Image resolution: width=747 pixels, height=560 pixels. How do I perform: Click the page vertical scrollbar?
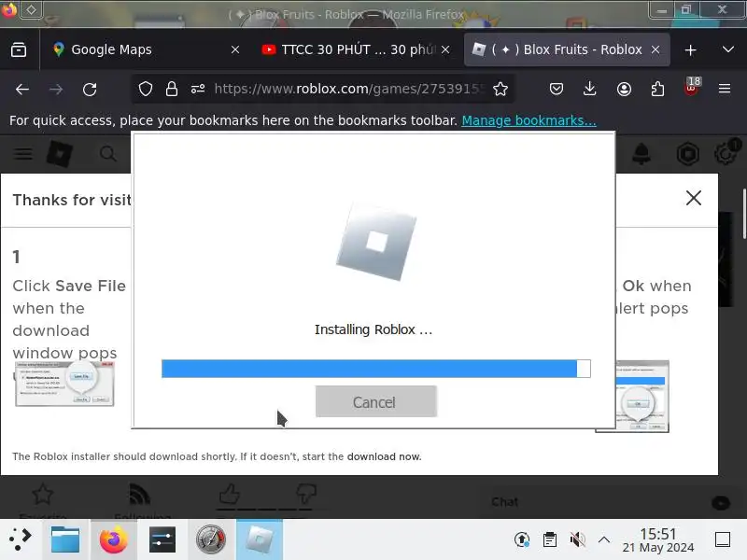coord(744,215)
